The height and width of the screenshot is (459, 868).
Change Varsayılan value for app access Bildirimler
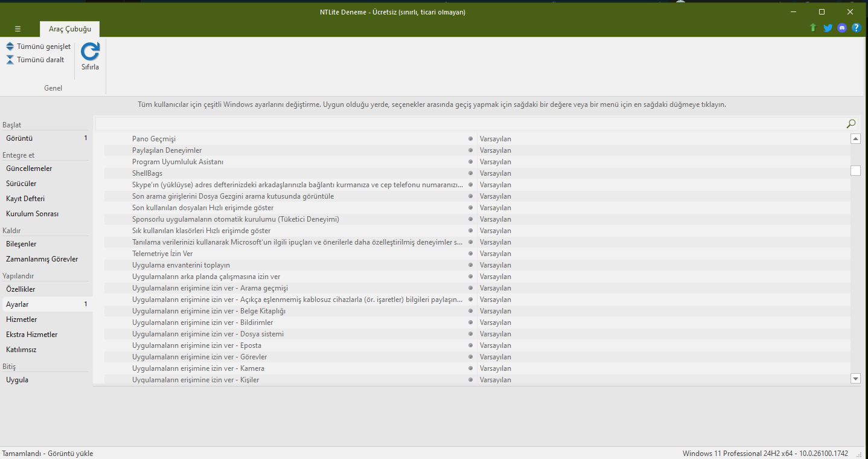click(x=496, y=323)
